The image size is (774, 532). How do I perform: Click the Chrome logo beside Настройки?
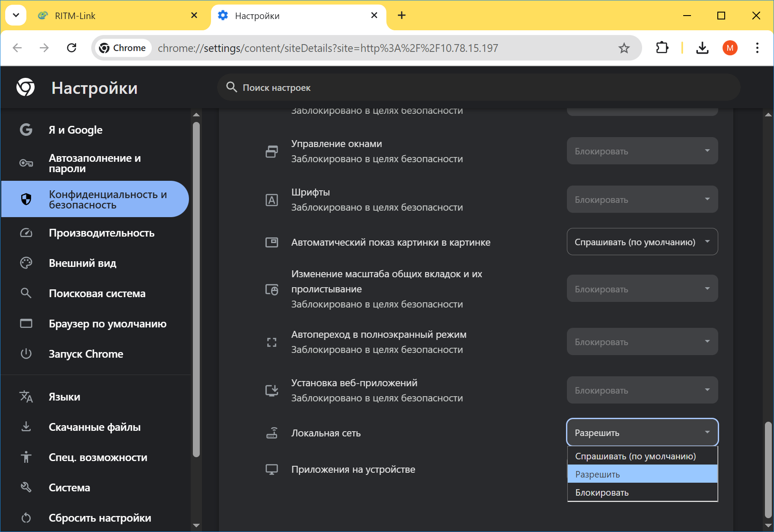point(26,88)
